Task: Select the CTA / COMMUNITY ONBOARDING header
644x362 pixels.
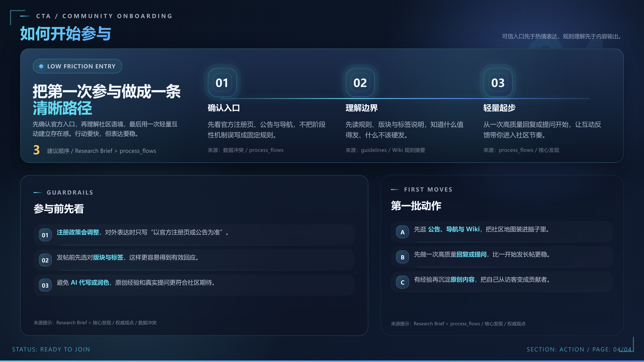Action: [x=104, y=16]
